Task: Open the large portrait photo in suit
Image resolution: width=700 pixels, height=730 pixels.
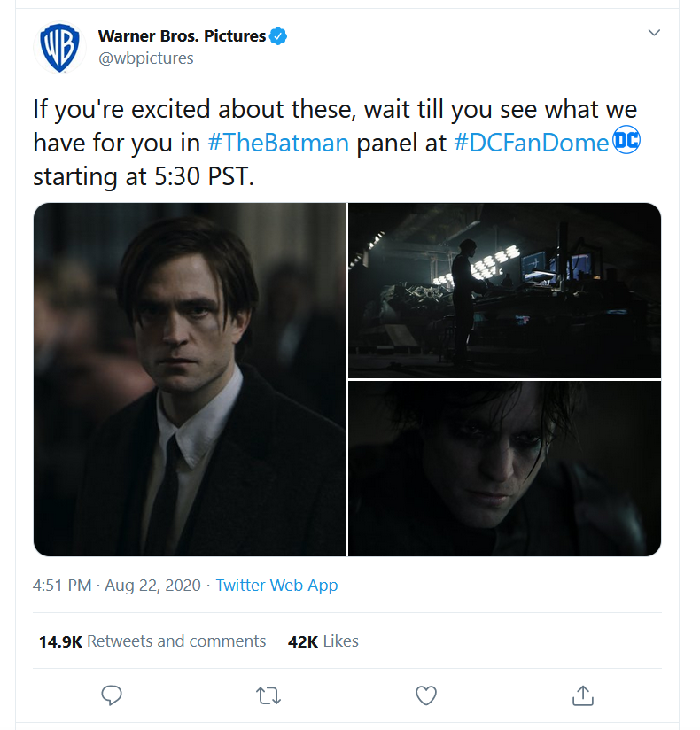Action: click(190, 379)
